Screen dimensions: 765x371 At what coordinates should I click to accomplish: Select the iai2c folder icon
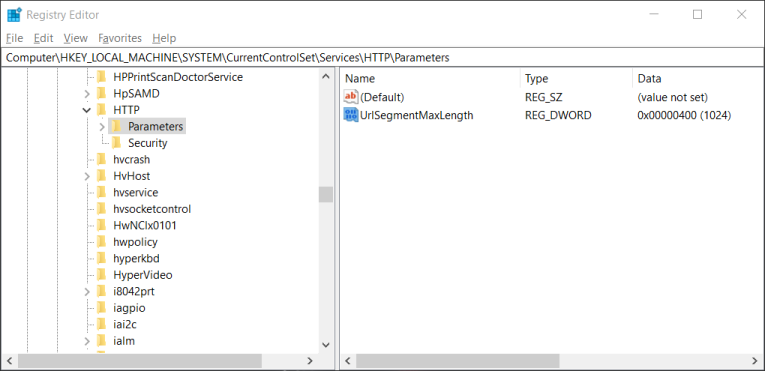(x=101, y=324)
